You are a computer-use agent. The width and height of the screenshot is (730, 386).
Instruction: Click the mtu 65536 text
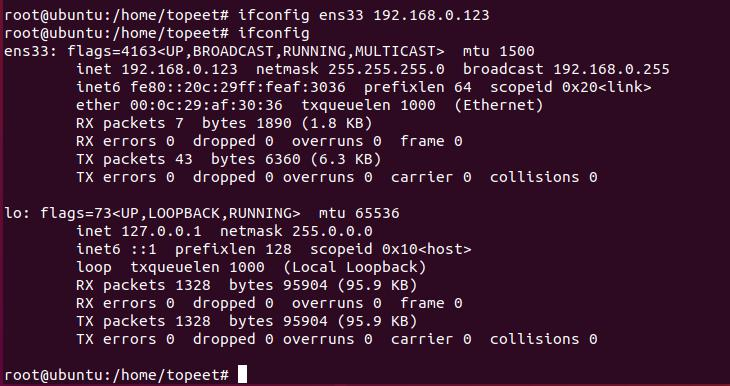click(x=359, y=213)
